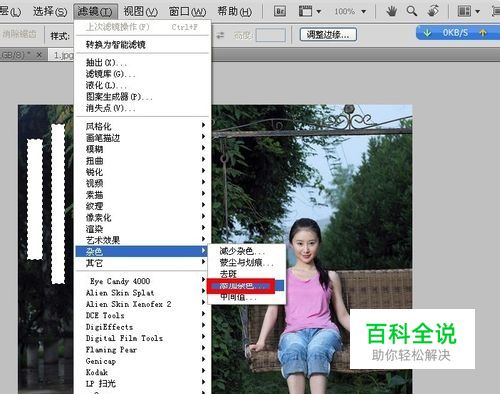
Task: Expand the 画笔描边 submenu
Action: [x=143, y=137]
